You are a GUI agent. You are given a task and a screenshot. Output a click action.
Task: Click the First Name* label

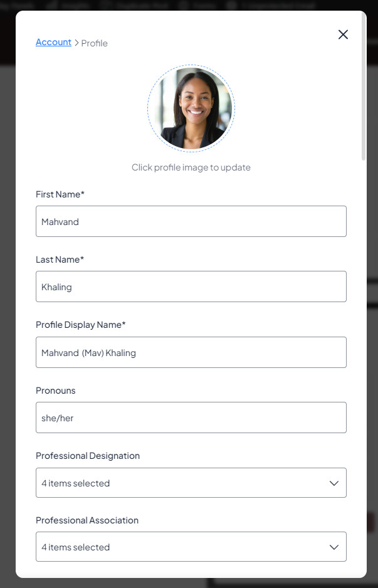pyautogui.click(x=60, y=194)
